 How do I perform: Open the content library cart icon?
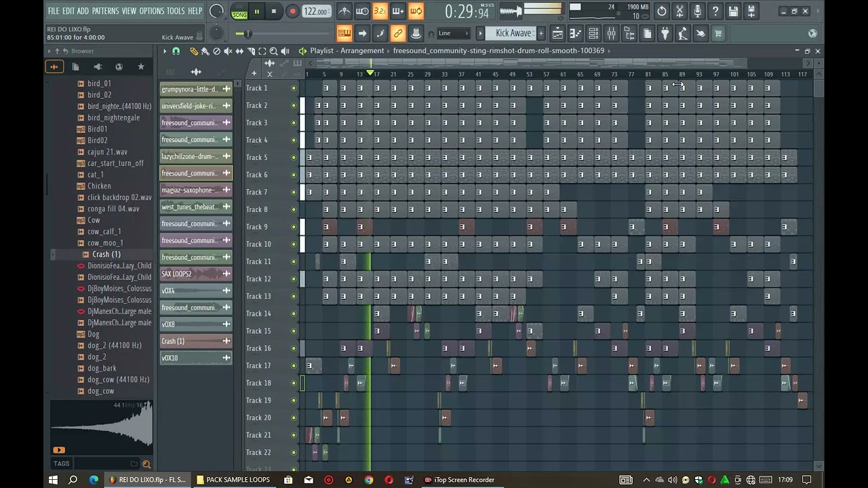pos(718,33)
